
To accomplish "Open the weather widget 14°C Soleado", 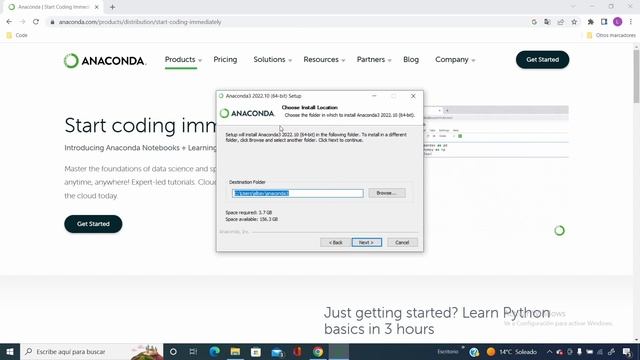I will coord(511,351).
